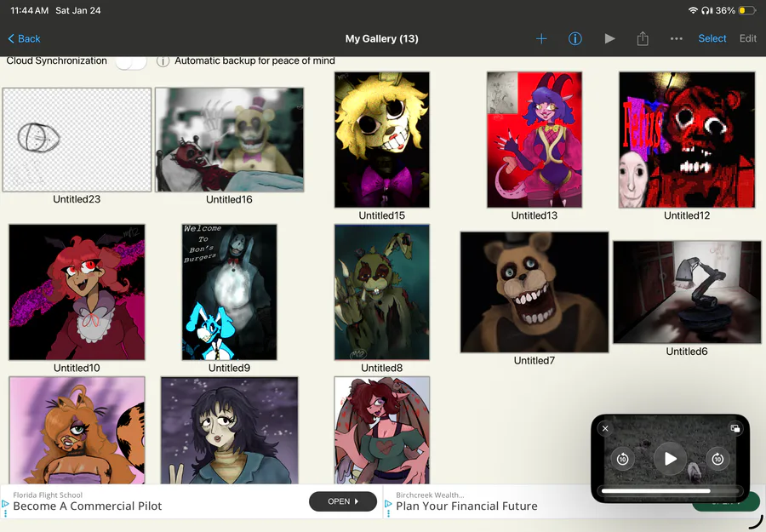This screenshot has width=766, height=532.
Task: Tap the Untitled12 label
Action: (x=687, y=215)
